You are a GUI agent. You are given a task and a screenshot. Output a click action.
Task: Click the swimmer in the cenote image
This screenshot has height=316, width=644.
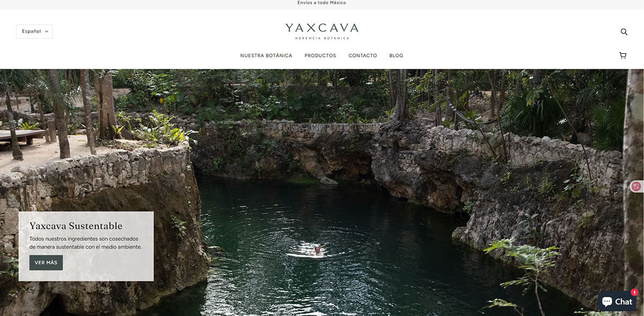click(x=319, y=249)
